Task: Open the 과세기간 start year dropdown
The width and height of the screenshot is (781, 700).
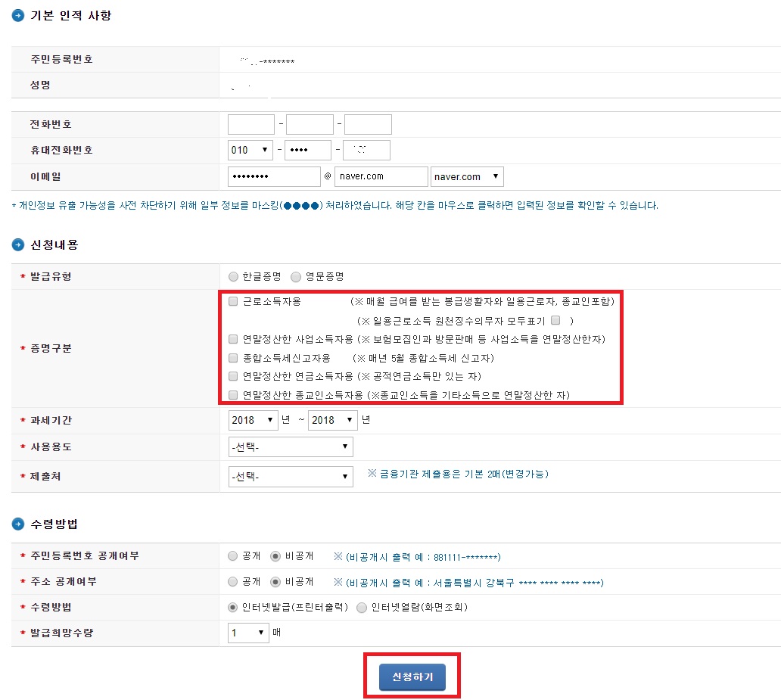Action: (x=253, y=420)
